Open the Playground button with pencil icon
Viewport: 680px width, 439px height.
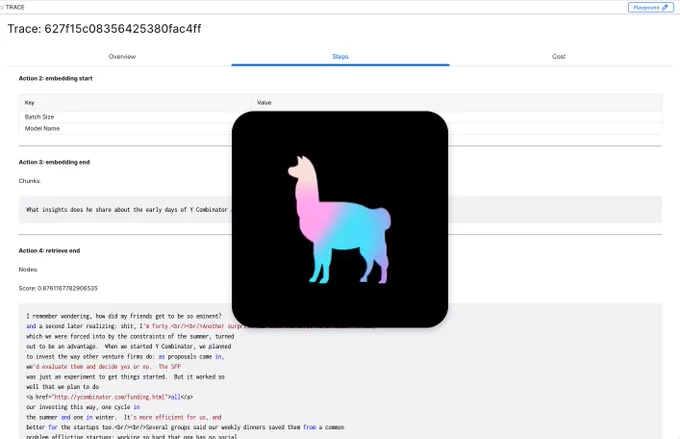[x=651, y=7]
